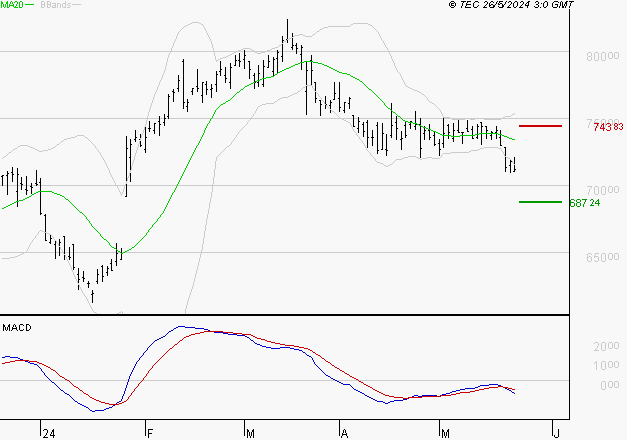Click the green 687.24 support value
The height and width of the screenshot is (440, 627).
coord(585,203)
